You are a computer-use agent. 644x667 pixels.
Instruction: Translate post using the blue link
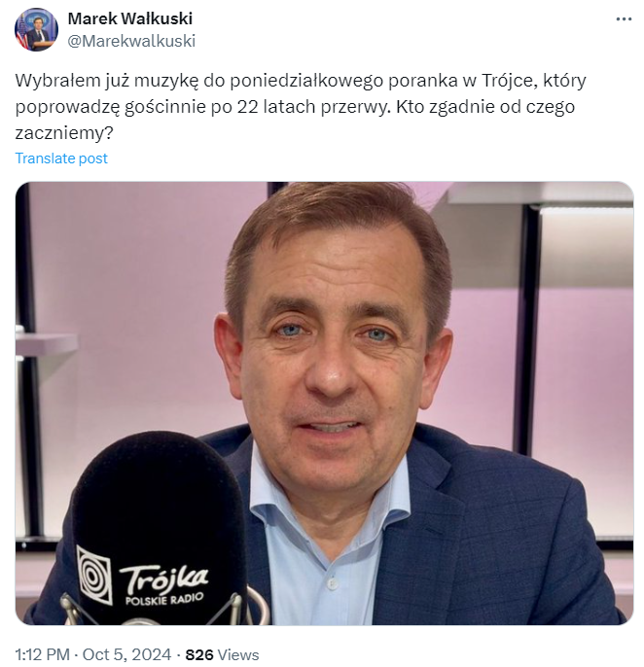tap(61, 158)
